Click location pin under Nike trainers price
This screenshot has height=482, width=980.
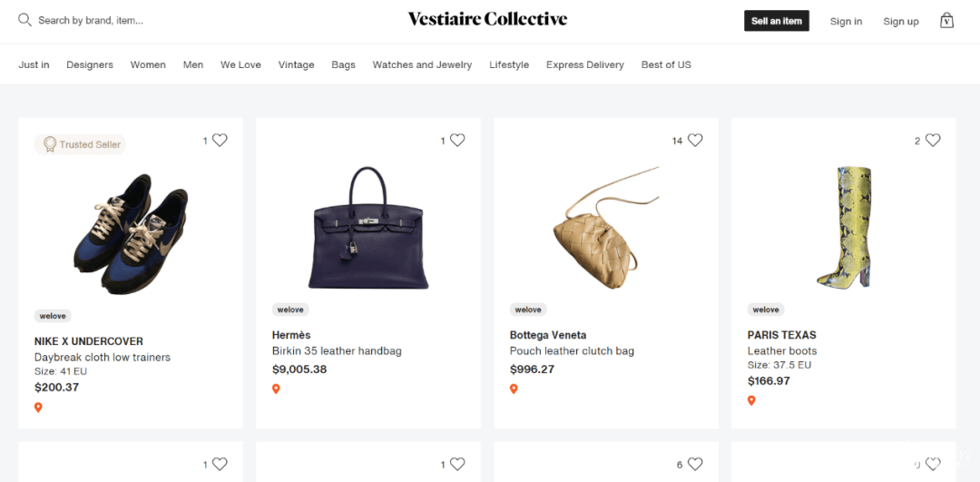point(38,408)
